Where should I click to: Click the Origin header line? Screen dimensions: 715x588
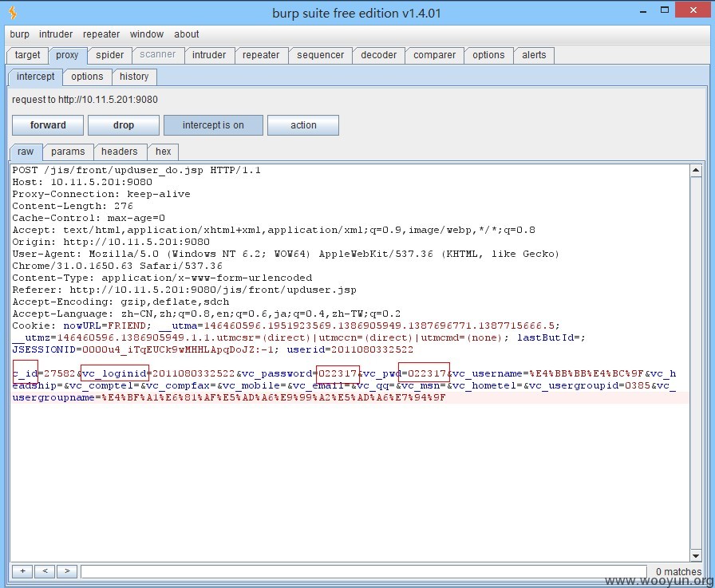[111, 242]
